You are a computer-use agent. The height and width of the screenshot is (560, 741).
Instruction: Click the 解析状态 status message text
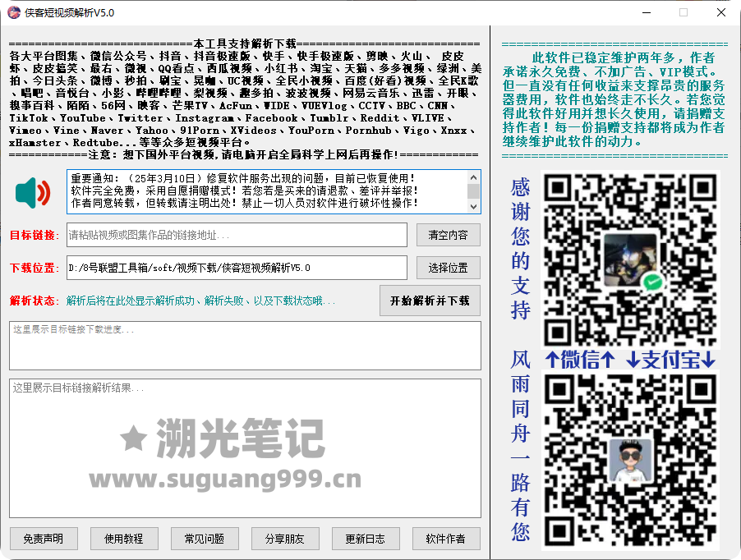[200, 301]
